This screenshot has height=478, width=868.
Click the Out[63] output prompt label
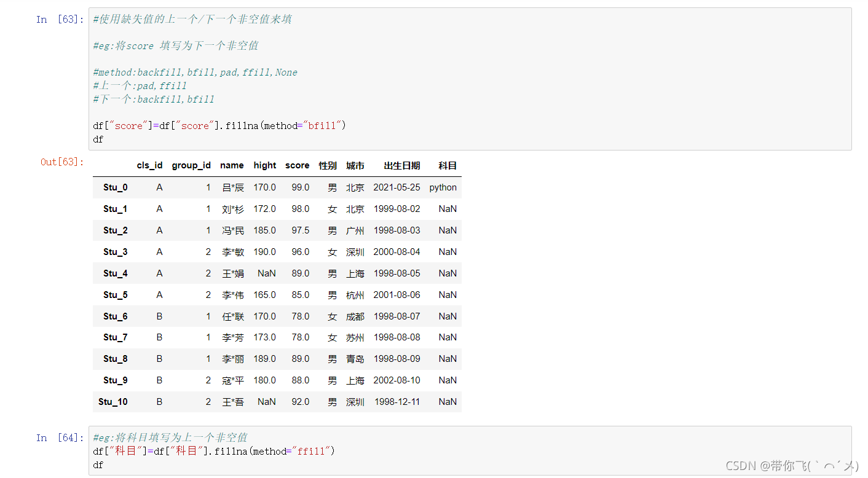[x=62, y=162]
